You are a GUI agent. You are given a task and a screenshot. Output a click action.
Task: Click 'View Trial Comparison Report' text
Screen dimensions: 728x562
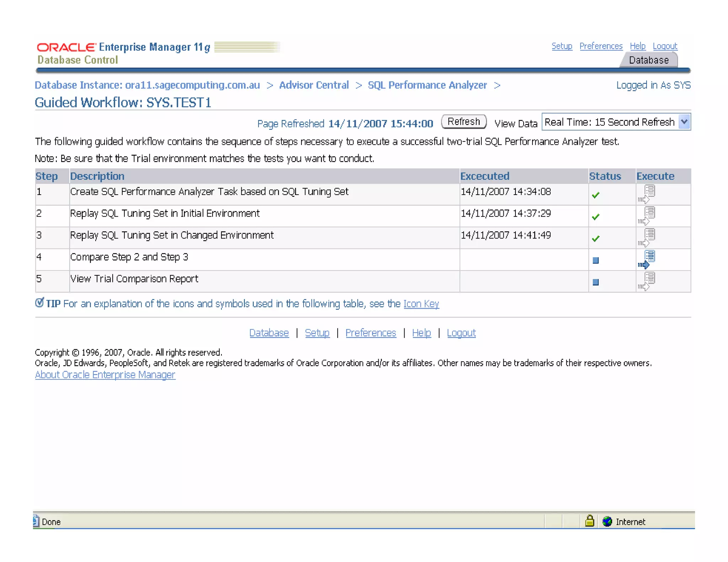(134, 279)
